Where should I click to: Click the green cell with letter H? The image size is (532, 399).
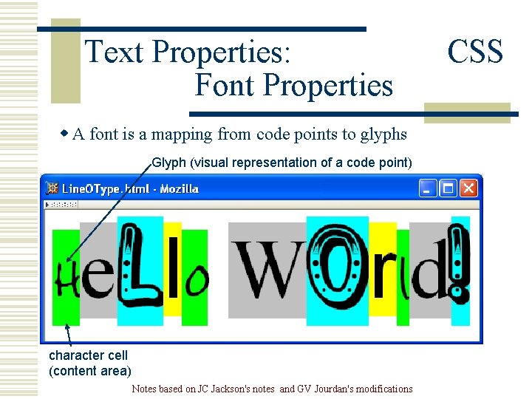[x=66, y=278]
